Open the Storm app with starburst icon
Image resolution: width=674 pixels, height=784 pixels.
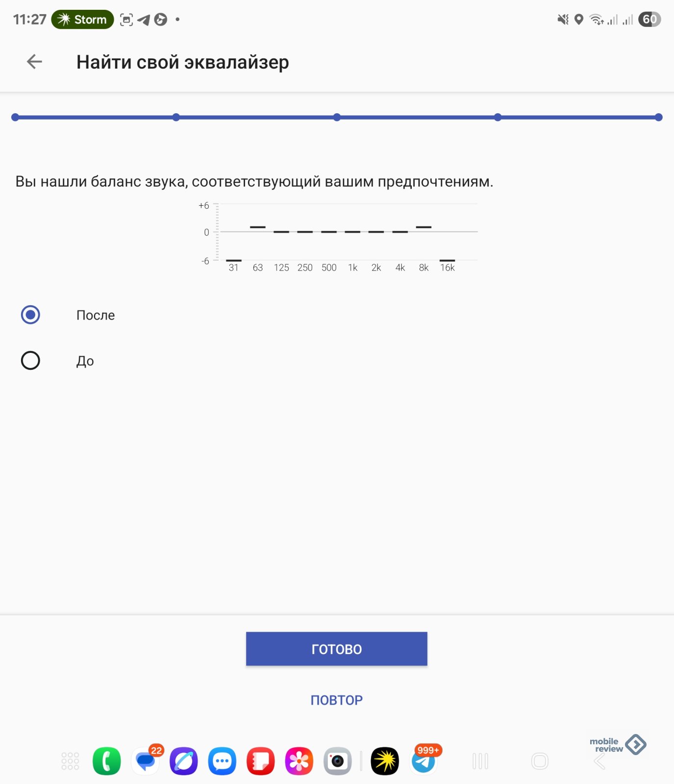(385, 761)
